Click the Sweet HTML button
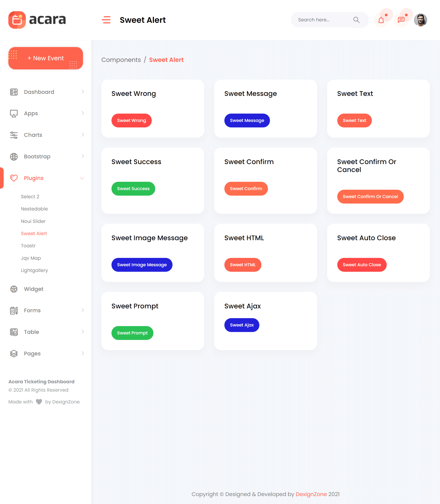Image resolution: width=440 pixels, height=504 pixels. point(243,265)
